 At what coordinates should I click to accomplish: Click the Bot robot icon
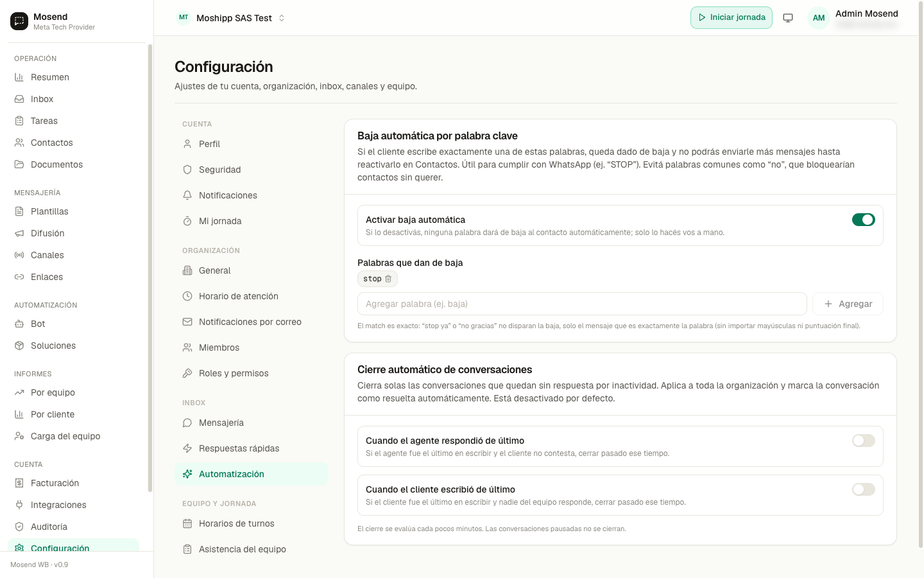[19, 324]
